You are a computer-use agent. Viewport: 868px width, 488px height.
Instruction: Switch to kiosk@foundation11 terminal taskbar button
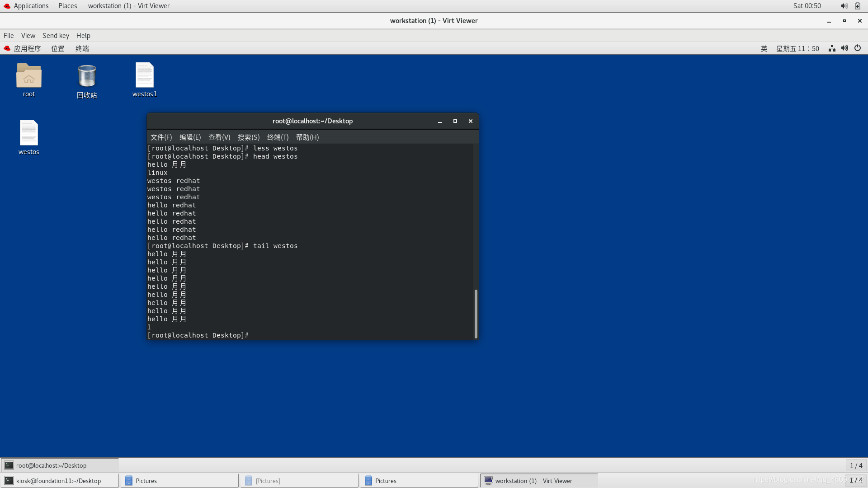(x=59, y=481)
